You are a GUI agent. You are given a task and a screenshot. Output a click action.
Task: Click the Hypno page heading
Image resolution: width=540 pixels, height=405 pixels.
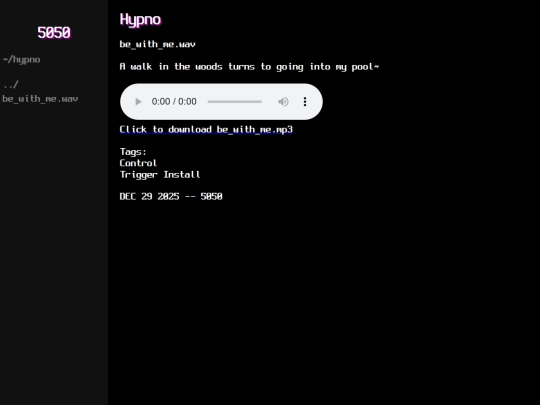(140, 20)
